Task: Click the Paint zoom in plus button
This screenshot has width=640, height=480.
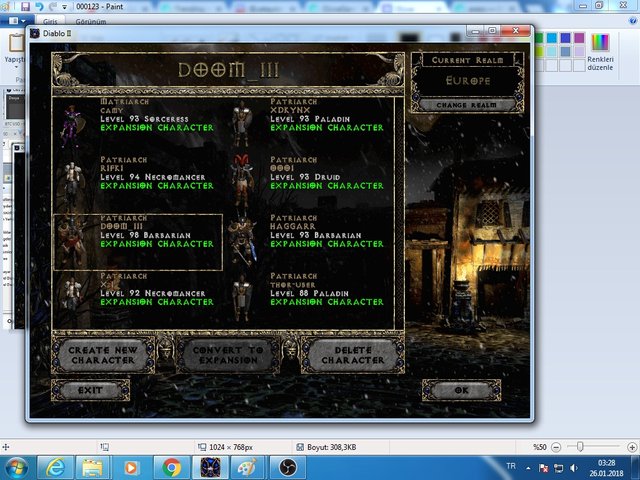Action: pyautogui.click(x=632, y=447)
